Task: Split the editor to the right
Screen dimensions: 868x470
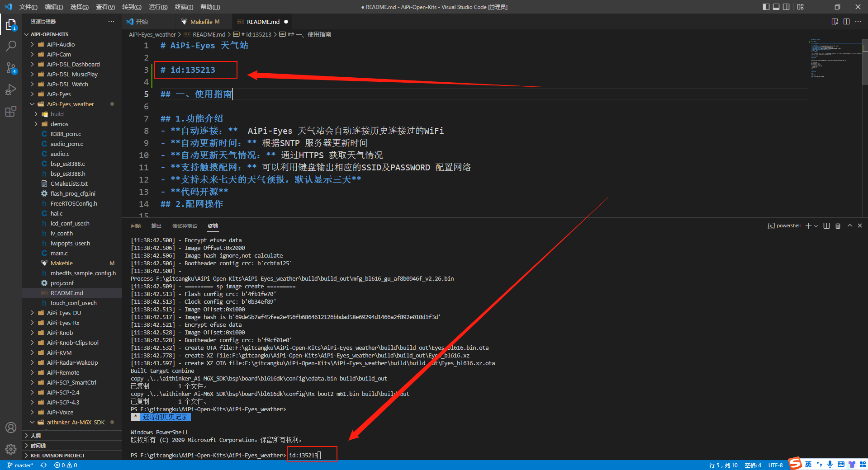Action: (846, 22)
